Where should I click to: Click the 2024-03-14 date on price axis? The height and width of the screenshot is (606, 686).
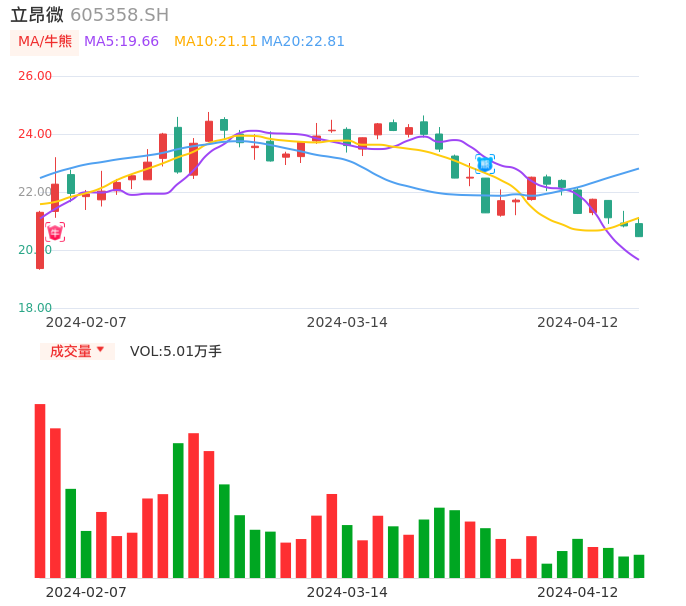[x=347, y=322]
